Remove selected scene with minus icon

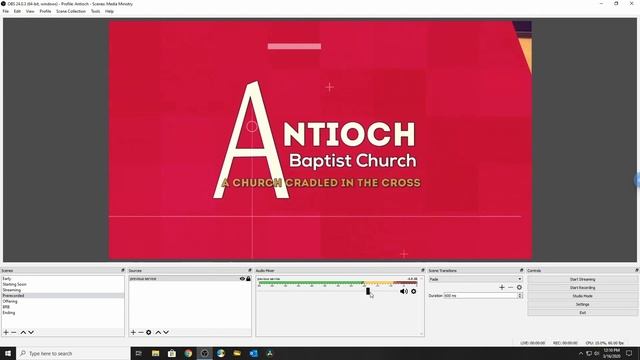(x=13, y=332)
